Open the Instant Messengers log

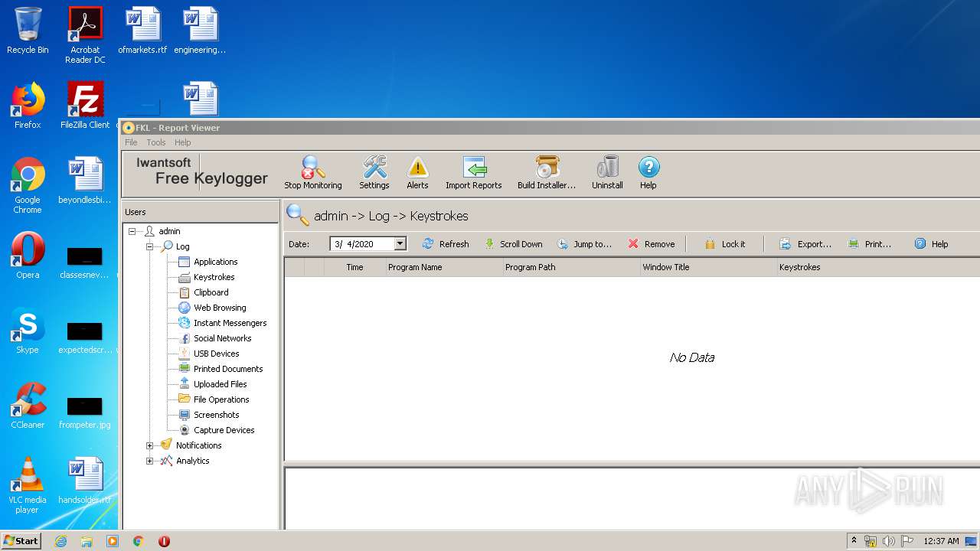tap(230, 323)
